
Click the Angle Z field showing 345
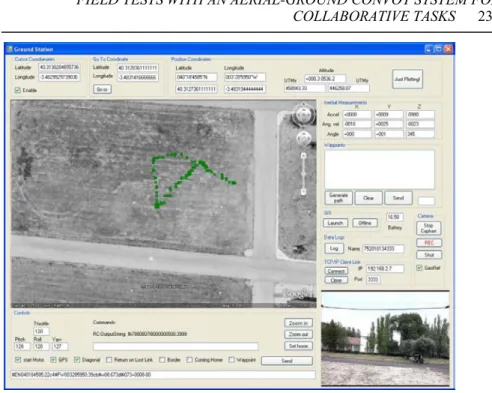(420, 134)
